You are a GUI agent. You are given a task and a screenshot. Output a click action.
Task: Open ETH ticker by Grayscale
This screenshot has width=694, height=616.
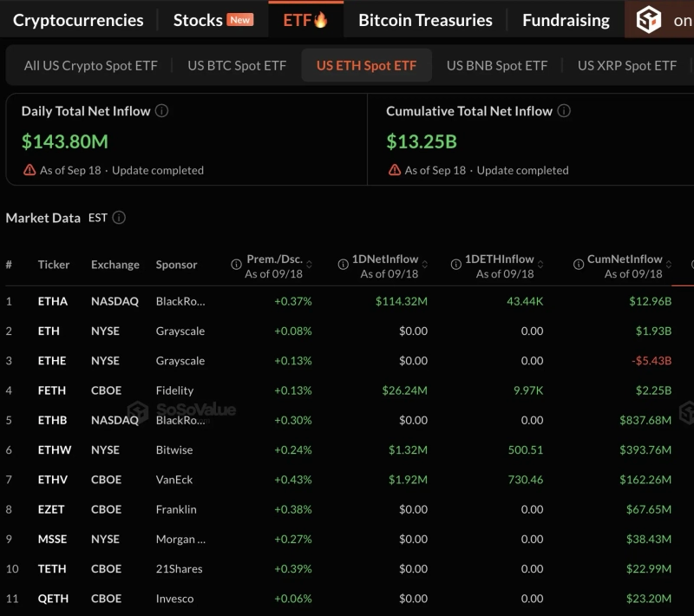tap(49, 331)
